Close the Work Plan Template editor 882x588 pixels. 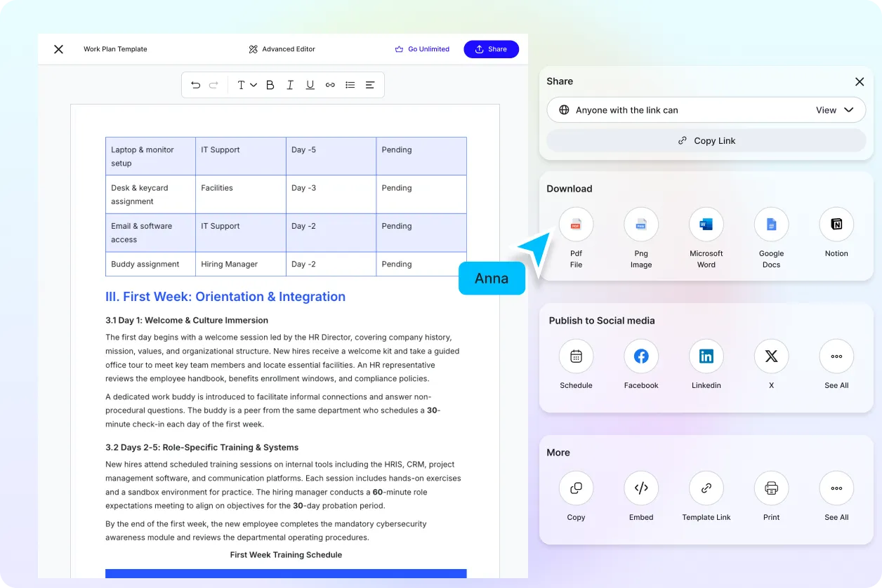pos(59,49)
